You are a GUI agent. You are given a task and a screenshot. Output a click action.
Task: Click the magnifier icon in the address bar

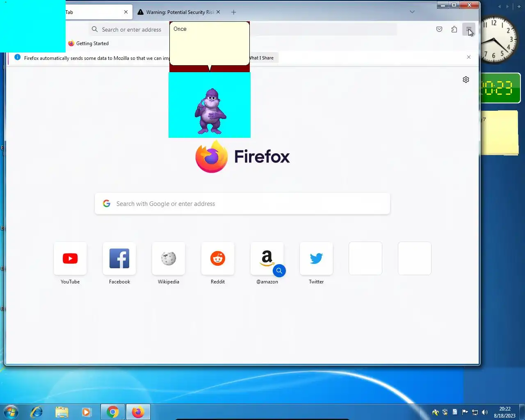[95, 30]
